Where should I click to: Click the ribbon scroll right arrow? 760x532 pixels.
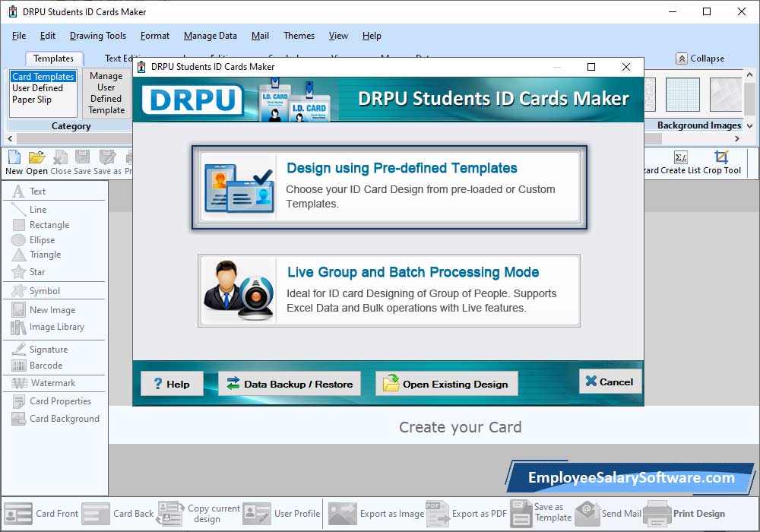click(737, 138)
